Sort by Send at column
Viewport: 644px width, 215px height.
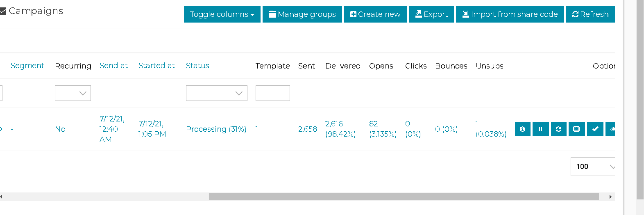click(113, 66)
